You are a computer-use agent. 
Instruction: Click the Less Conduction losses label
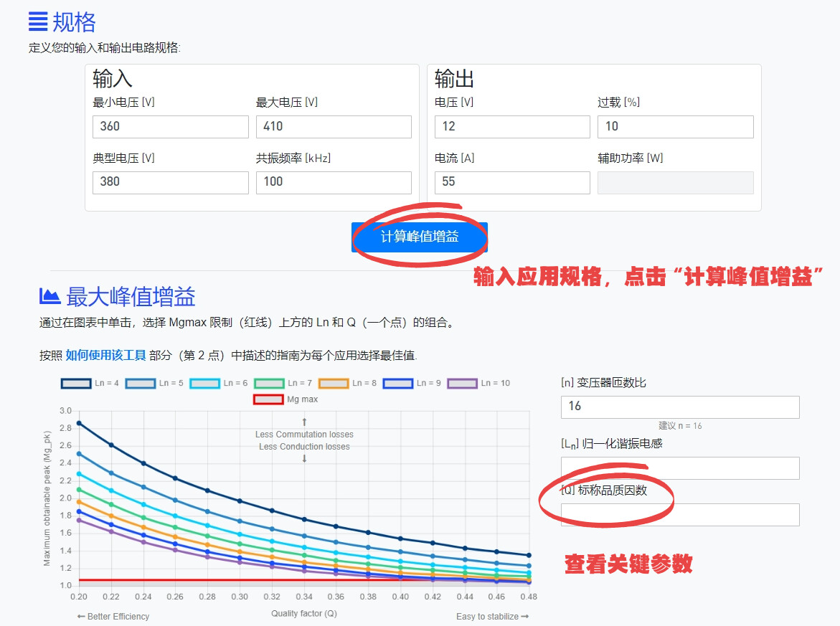304,447
